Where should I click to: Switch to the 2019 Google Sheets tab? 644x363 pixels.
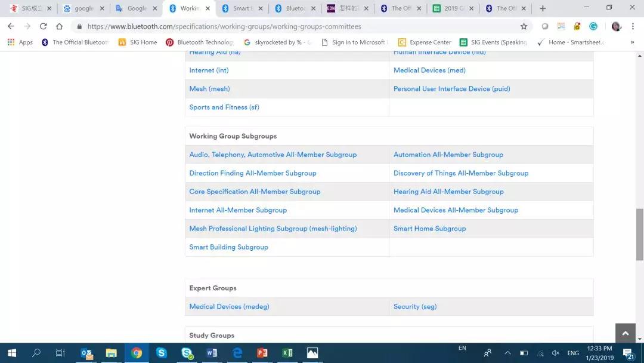(x=453, y=8)
